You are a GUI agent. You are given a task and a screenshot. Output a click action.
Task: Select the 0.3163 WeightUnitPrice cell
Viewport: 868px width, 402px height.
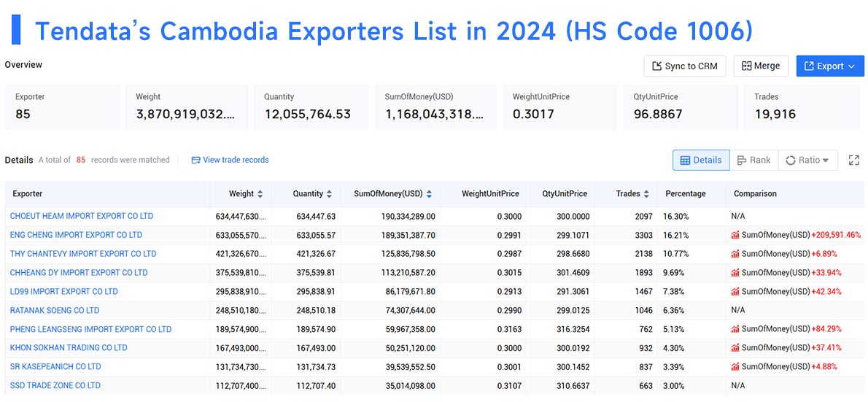[x=508, y=329]
